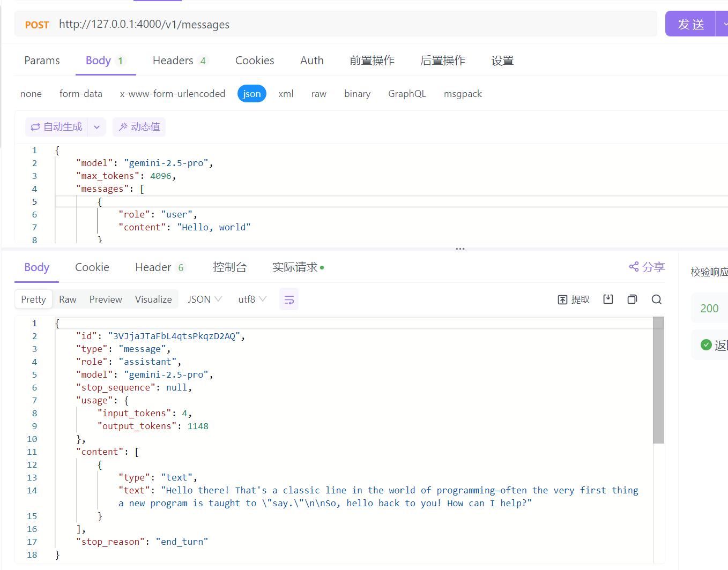Select the GraphQL body option
Viewport: 728px width, 570px height.
[x=407, y=93]
